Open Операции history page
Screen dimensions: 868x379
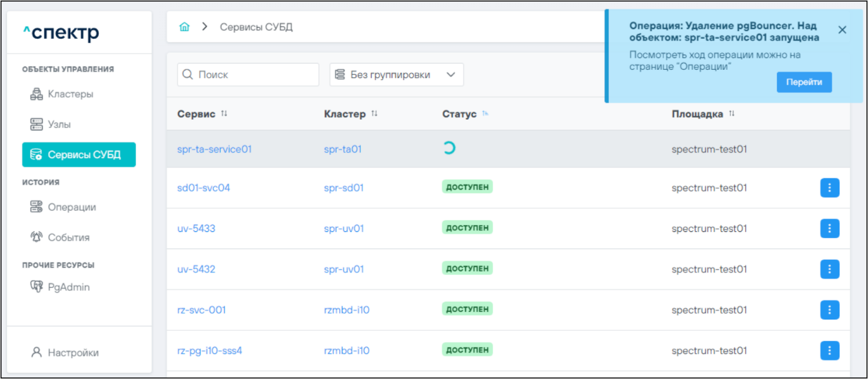[71, 207]
